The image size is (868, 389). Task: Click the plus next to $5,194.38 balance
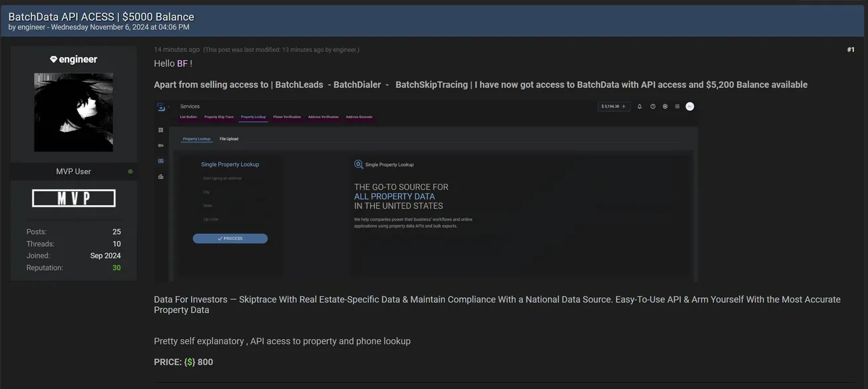coord(624,107)
